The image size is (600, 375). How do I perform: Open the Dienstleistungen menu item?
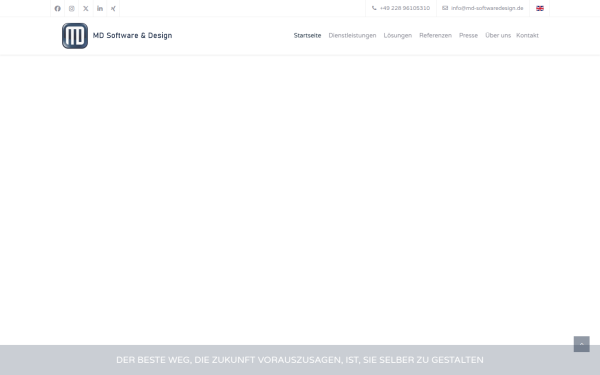[352, 36]
